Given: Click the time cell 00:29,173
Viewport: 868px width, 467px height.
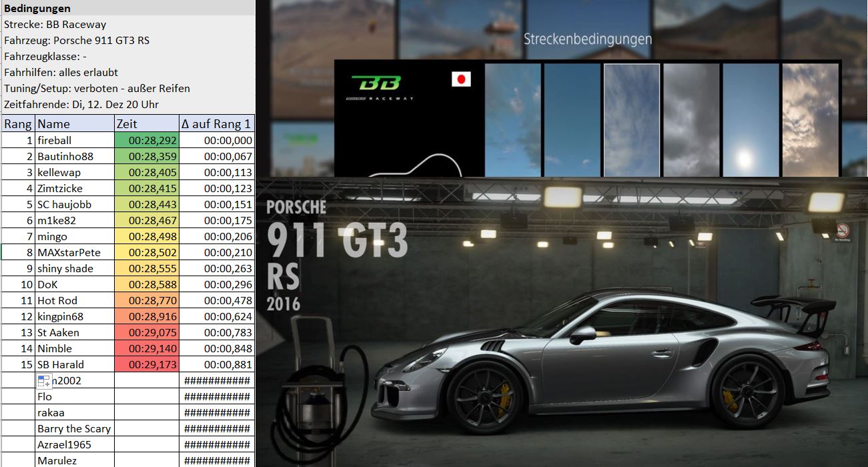Looking at the screenshot, I should (147, 364).
